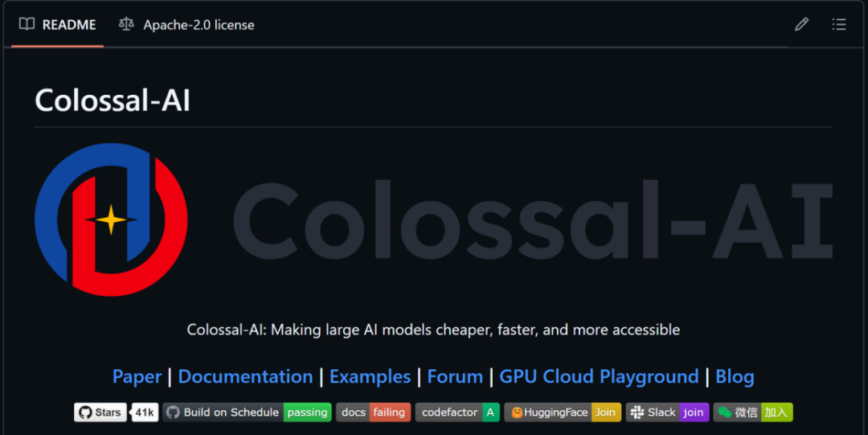This screenshot has width=868, height=435.
Task: Open the docs failing badge
Action: pyautogui.click(x=373, y=412)
